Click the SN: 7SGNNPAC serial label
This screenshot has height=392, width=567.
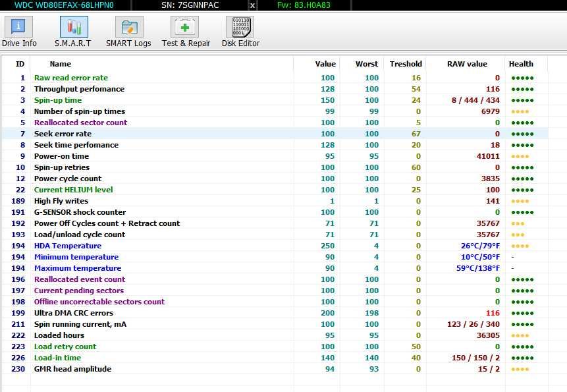point(190,5)
